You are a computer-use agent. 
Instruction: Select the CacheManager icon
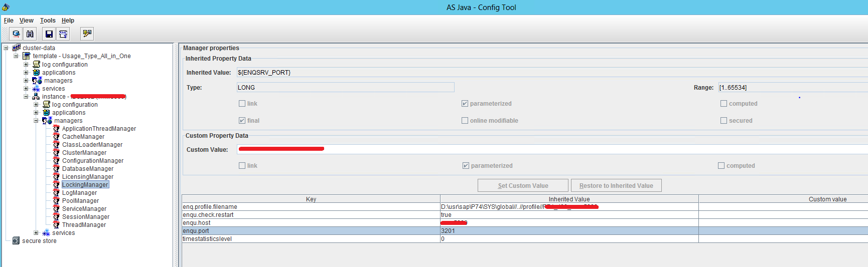point(56,136)
